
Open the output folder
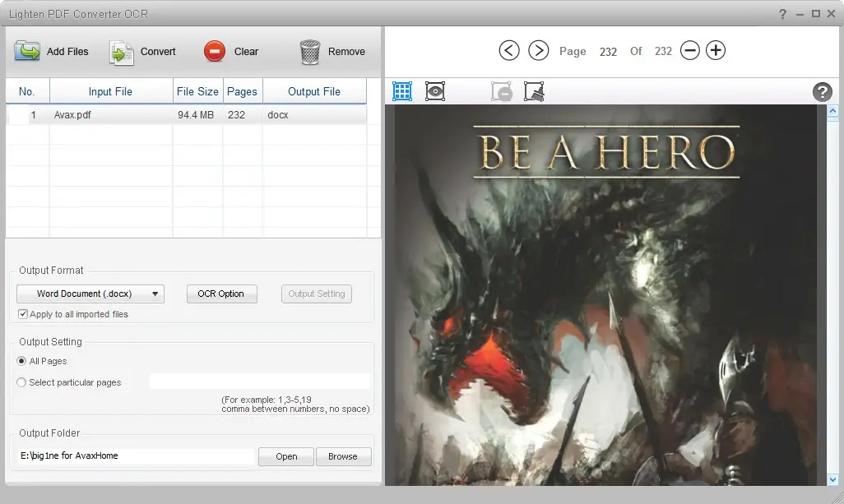pos(285,456)
